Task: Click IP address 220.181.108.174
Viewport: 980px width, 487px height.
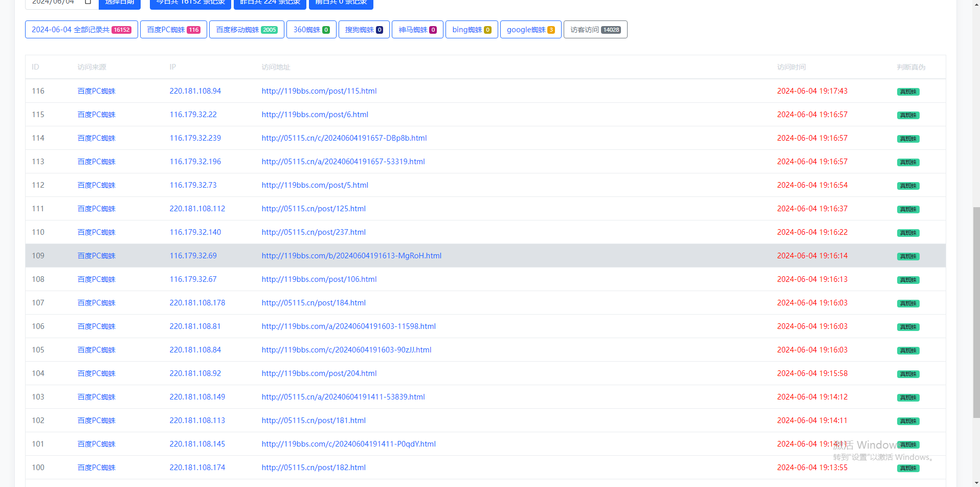Action: tap(197, 468)
